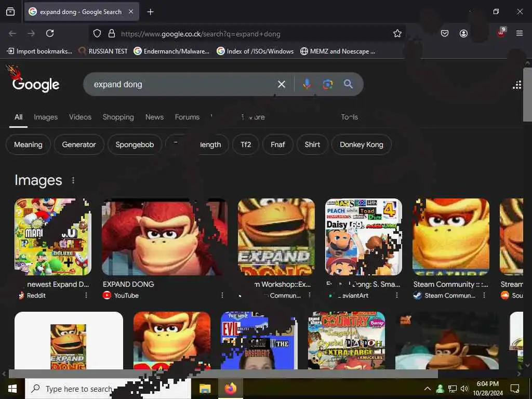Reload the page with the refresh icon
Viewport: 532px width, 399px height.
click(50, 33)
